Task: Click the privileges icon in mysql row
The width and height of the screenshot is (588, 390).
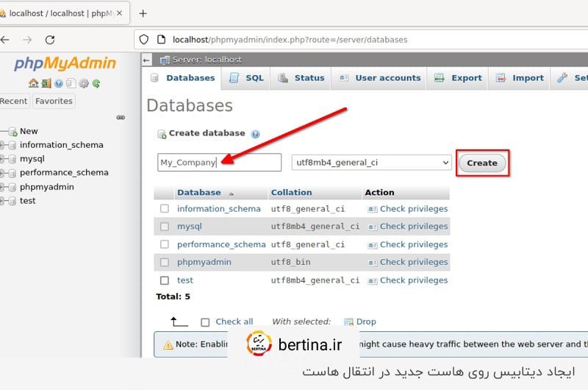Action: 373,227
